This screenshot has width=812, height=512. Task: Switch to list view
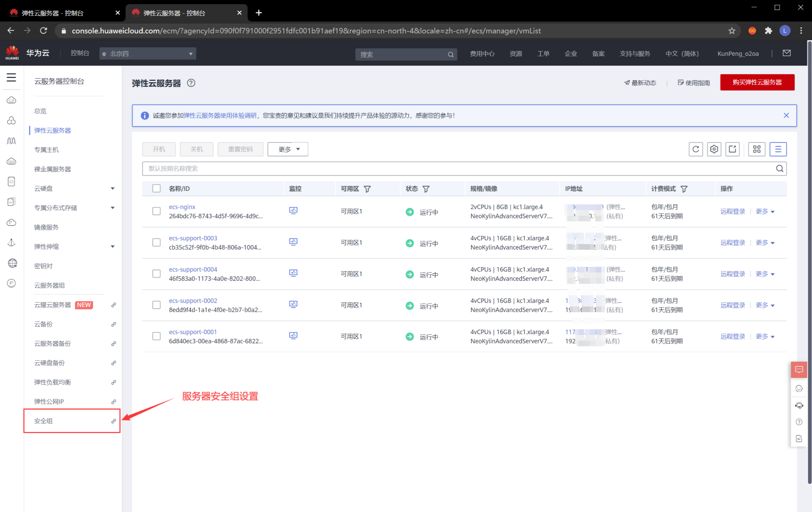pos(778,149)
